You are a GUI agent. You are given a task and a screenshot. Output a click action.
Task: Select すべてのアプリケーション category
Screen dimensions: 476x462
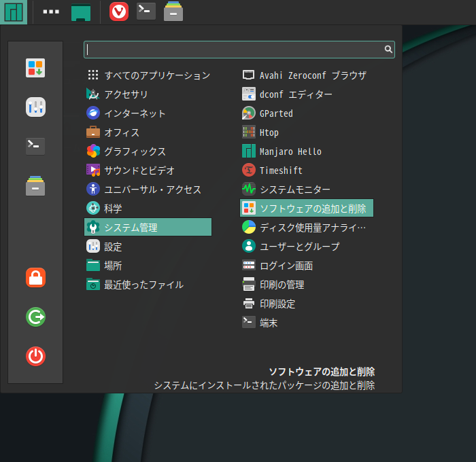(x=156, y=75)
